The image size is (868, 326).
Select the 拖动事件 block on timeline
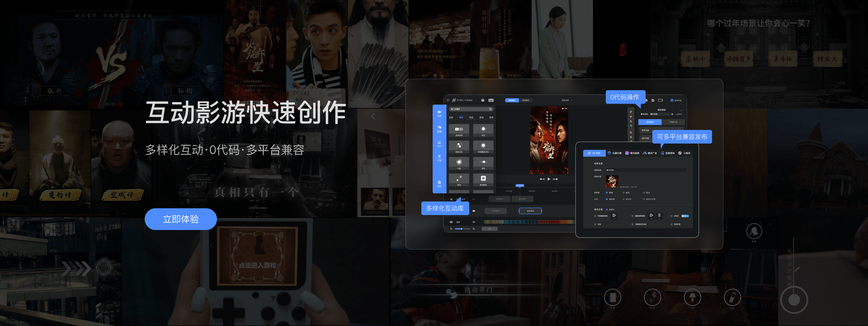tap(500, 199)
